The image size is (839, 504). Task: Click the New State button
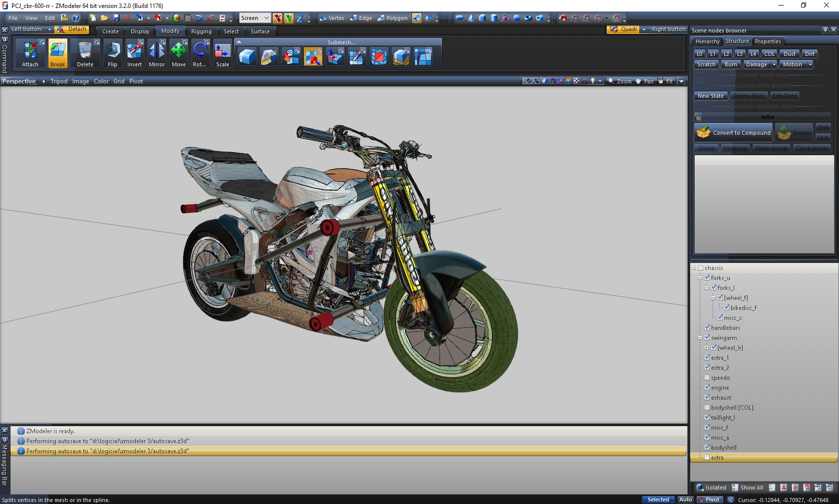pyautogui.click(x=710, y=96)
